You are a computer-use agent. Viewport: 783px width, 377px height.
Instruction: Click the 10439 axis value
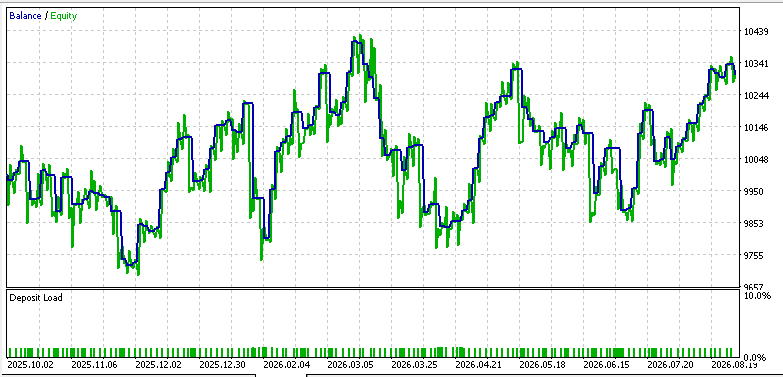(x=756, y=31)
